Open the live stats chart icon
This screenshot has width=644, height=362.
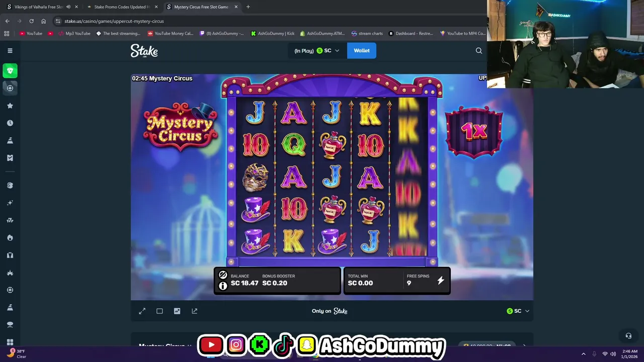point(177,311)
